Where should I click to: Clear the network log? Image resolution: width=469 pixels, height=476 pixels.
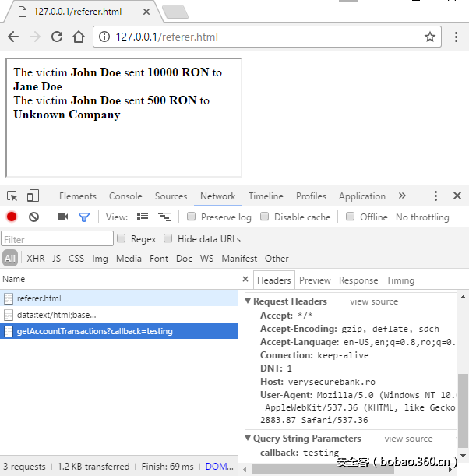coord(33,217)
